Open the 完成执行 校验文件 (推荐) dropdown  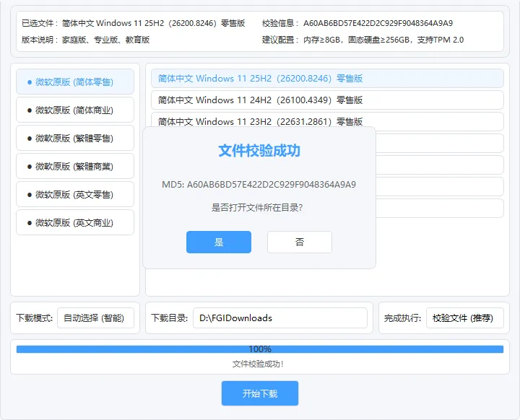465,318
